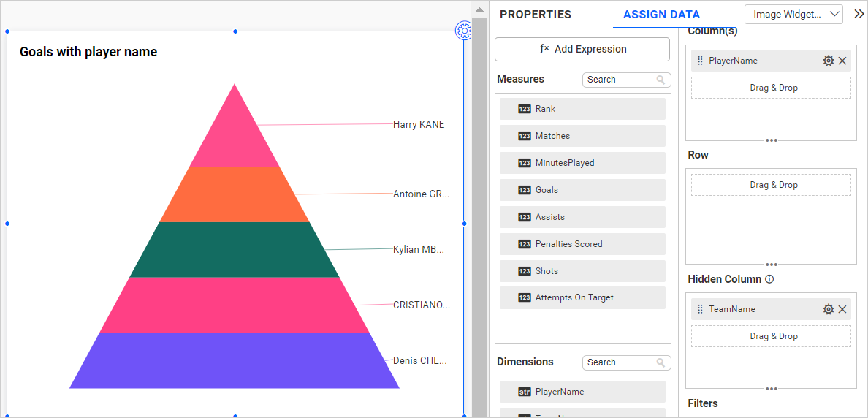Switch to the PROPERTIES tab
This screenshot has height=418, width=868.
click(x=535, y=15)
